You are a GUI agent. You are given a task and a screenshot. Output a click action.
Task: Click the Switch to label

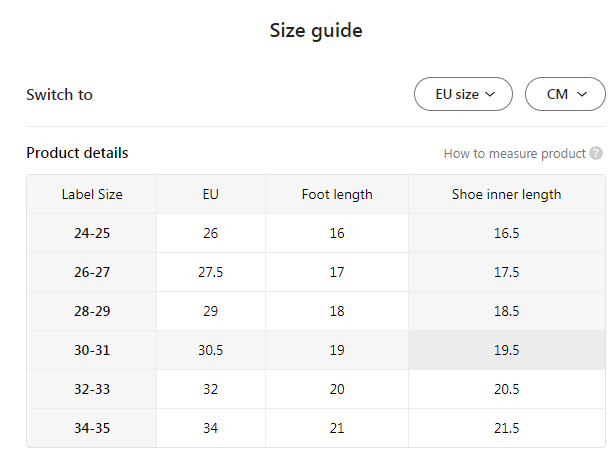coord(59,95)
